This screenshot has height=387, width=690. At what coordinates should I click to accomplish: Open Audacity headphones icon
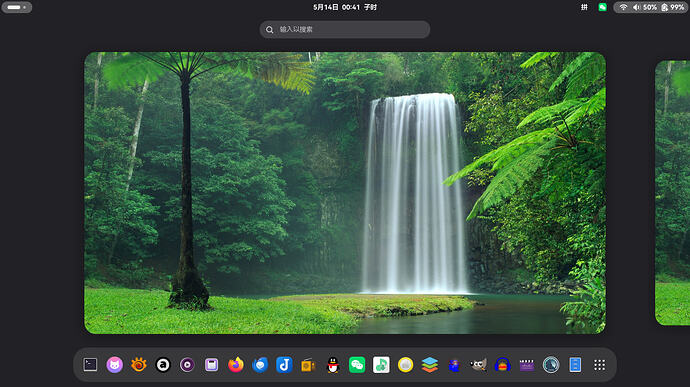[x=502, y=365]
